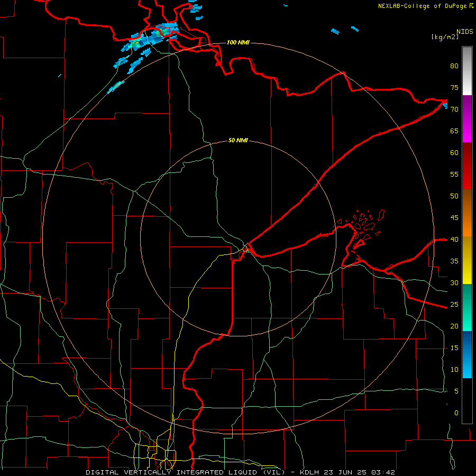This screenshot has height=476, width=476.
Task: Click the 10 value on the color scale
Action: point(454,370)
